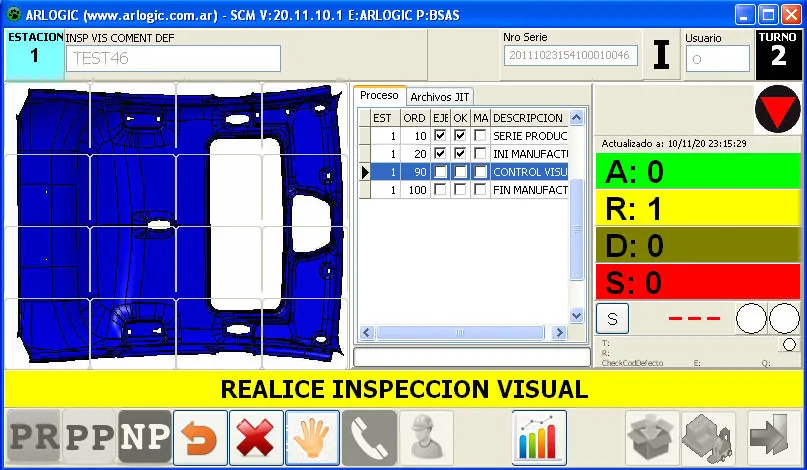
Task: Click the exit door arrow icon
Action: click(x=770, y=437)
